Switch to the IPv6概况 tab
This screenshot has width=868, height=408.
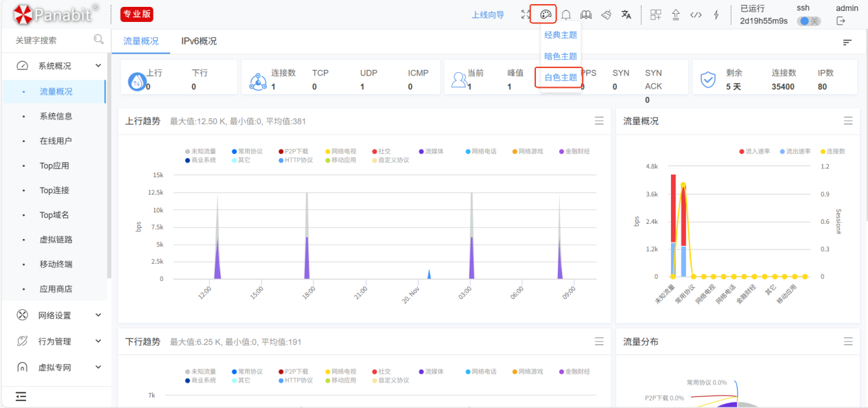(x=199, y=41)
